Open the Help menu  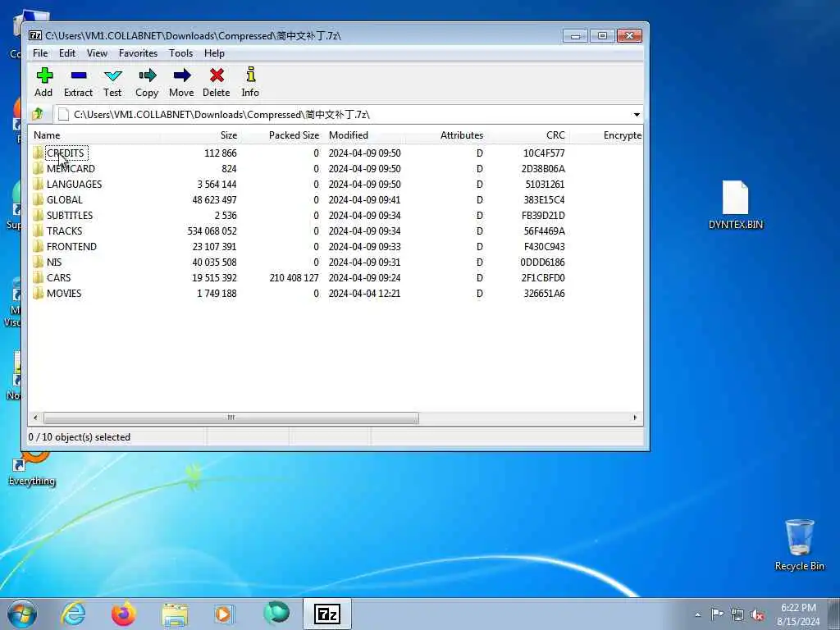214,53
